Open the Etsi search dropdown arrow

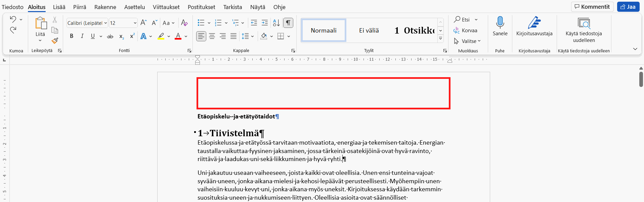[x=476, y=19]
